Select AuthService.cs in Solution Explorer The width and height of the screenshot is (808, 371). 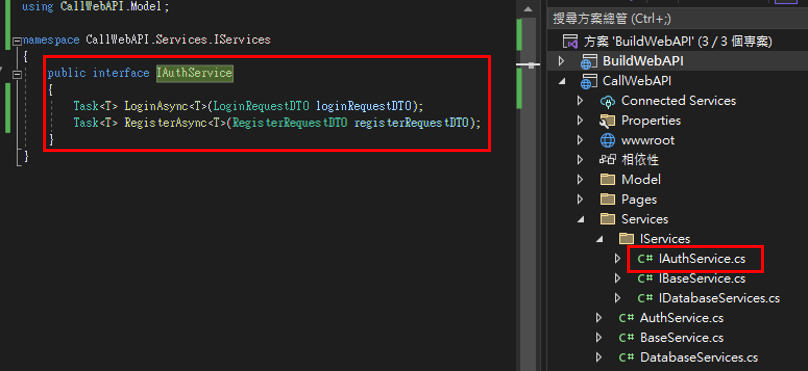click(x=681, y=318)
